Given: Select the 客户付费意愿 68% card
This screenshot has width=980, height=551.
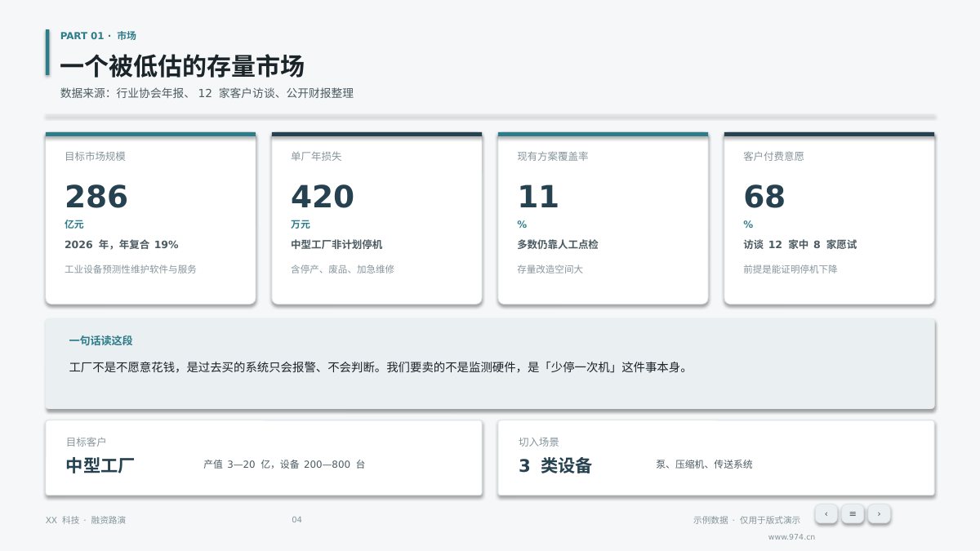Looking at the screenshot, I should point(829,219).
